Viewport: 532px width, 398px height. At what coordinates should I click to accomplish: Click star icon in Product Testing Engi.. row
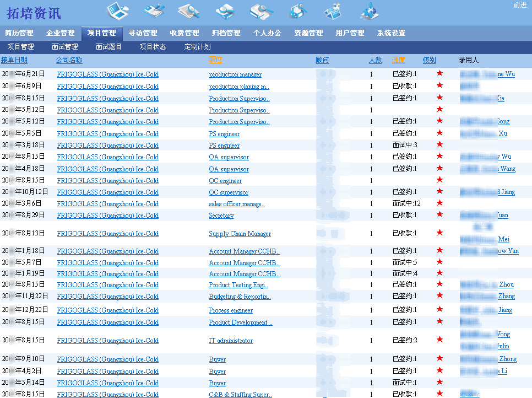tap(439, 283)
